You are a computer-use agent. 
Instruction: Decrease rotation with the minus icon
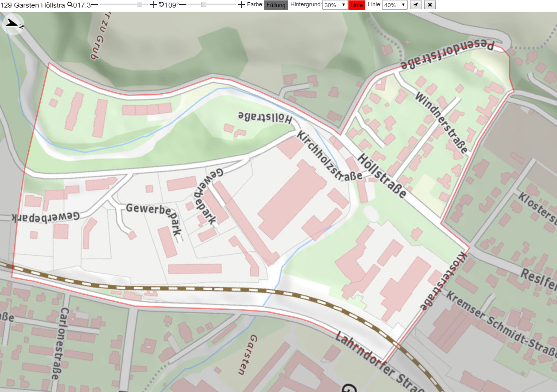(x=182, y=5)
